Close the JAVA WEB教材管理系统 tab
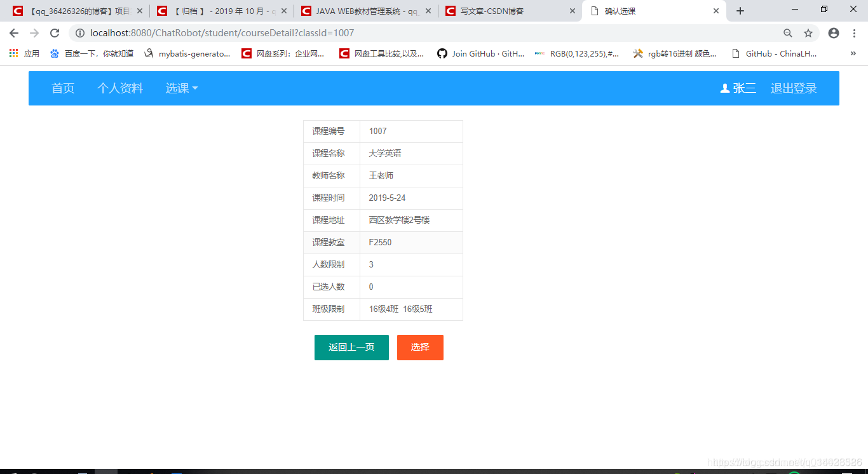868x474 pixels. point(428,11)
